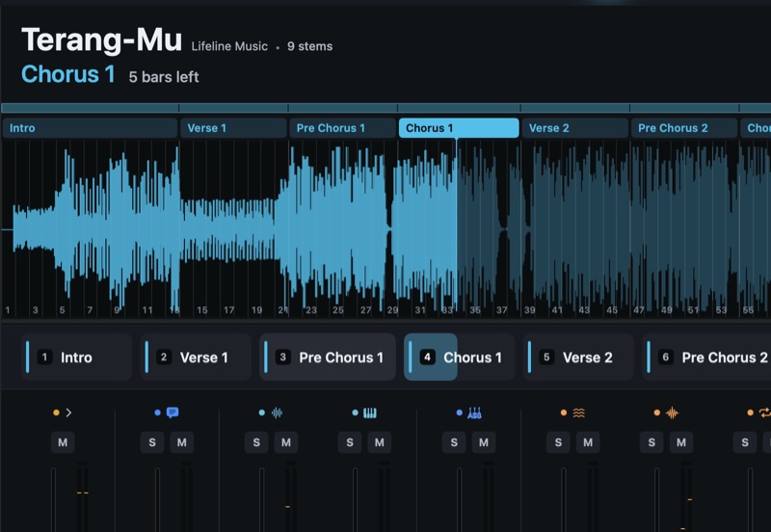Select the orange wavy lines pad icon

[579, 412]
